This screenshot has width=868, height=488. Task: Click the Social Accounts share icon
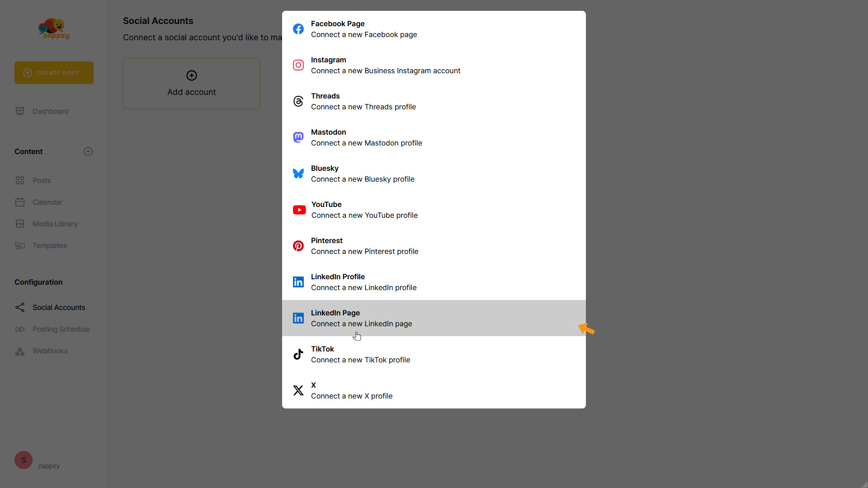coord(20,307)
